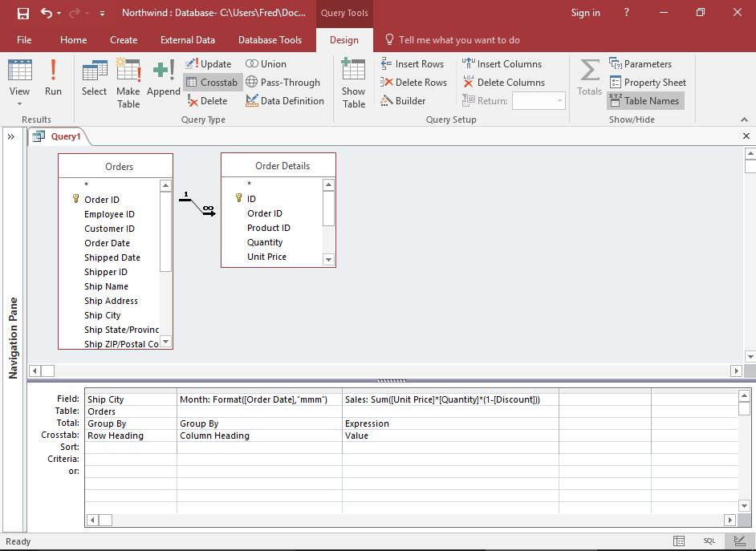This screenshot has height=551, width=756.
Task: Switch query type to Delete
Action: [x=207, y=101]
